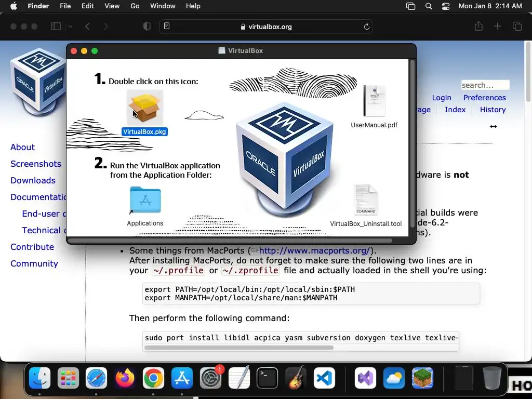532x399 pixels.
Task: Click the date and time in menu bar
Action: point(490,6)
